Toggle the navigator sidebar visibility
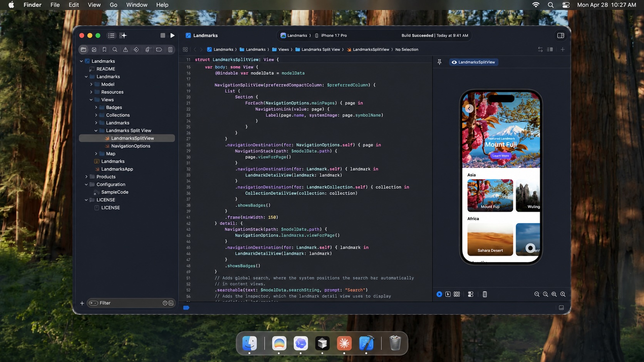 (x=111, y=35)
